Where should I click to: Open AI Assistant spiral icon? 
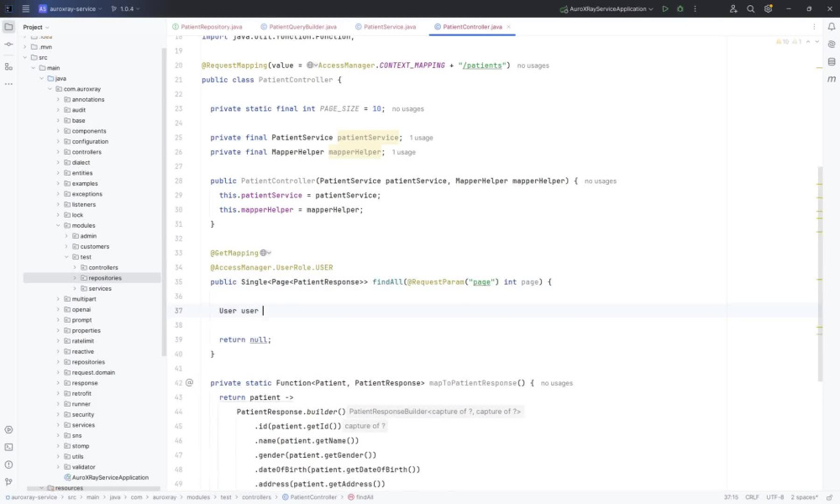[x=832, y=44]
